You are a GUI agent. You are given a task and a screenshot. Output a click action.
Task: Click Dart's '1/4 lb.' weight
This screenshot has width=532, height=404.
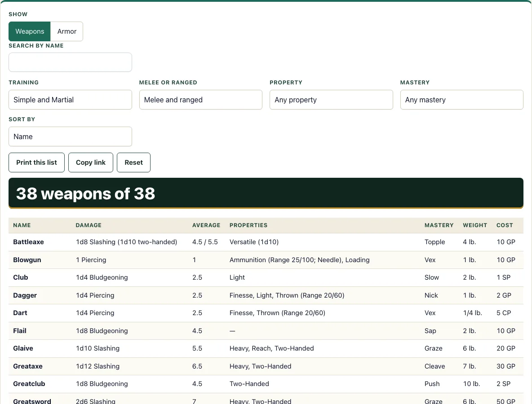[x=473, y=313]
